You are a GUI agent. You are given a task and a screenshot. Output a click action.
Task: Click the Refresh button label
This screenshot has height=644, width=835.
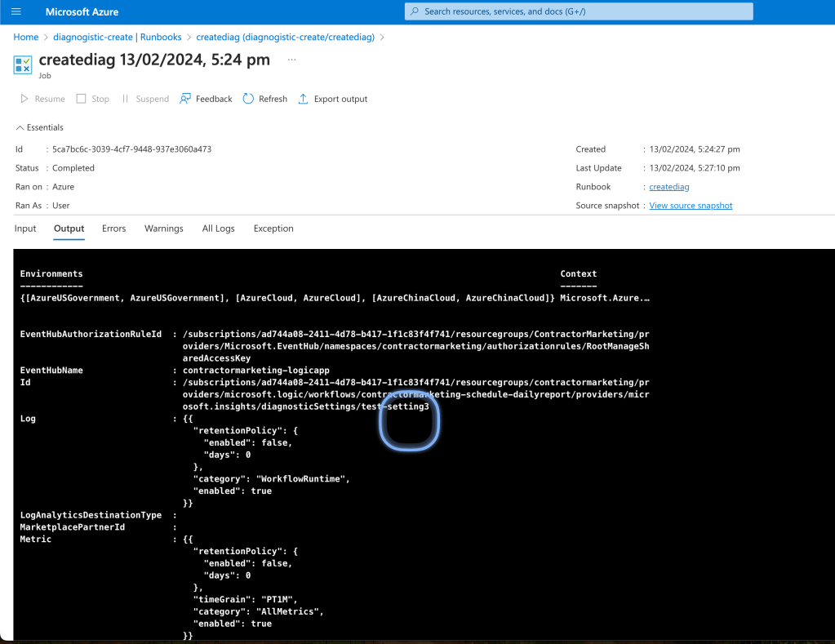coord(273,99)
